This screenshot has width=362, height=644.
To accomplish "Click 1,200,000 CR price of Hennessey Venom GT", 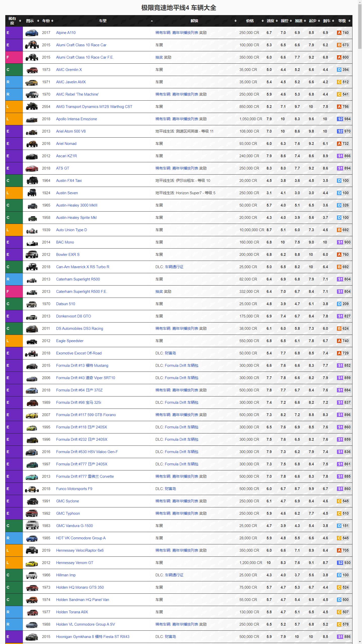I will [x=251, y=563].
